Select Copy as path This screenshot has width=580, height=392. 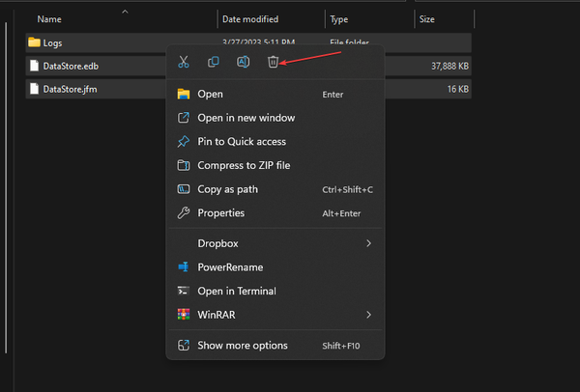click(x=228, y=189)
